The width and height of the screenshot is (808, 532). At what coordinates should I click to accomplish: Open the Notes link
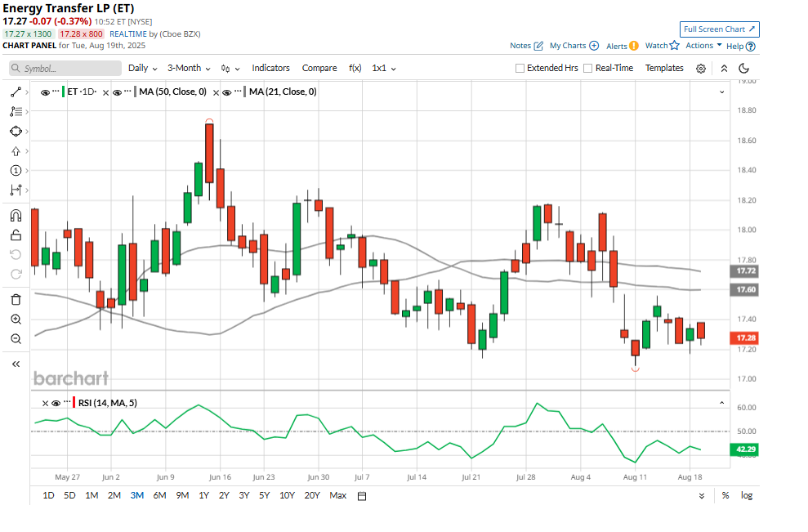tap(520, 46)
